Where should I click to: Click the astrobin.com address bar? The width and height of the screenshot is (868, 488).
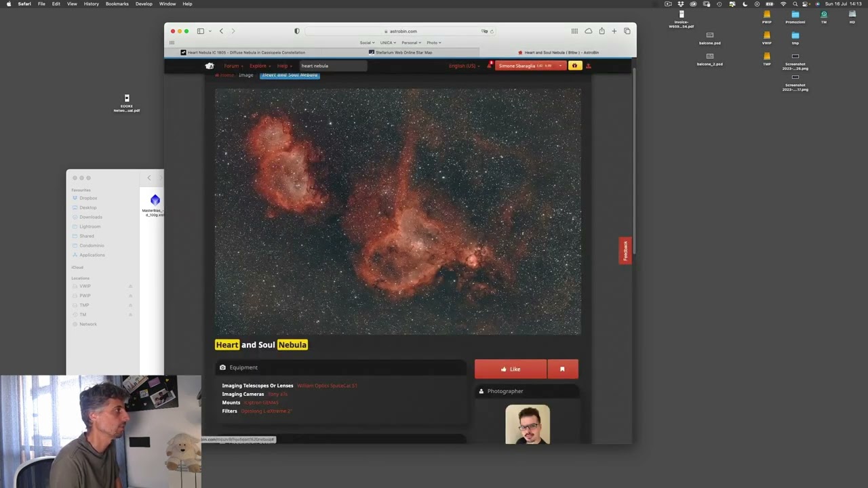[x=399, y=31]
